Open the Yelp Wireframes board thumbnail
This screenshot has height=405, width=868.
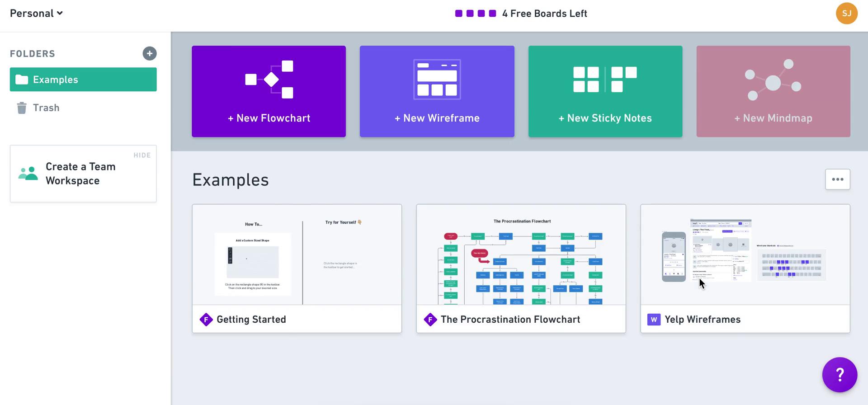[745, 255]
